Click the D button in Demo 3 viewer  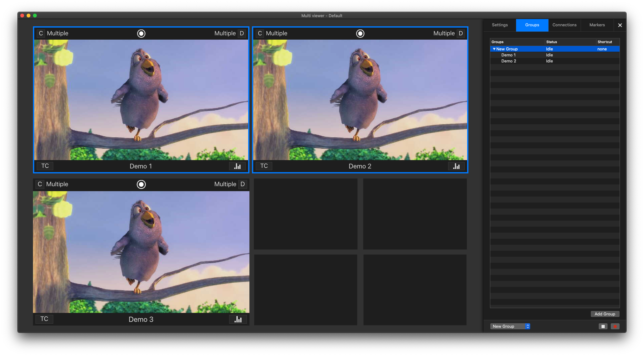tap(242, 184)
